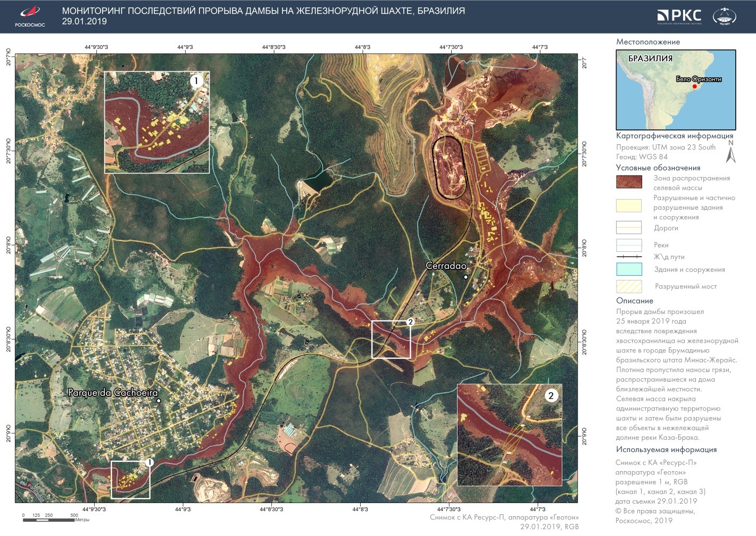
Task: Click the number 2 badge on lower inset
Action: coord(551,395)
